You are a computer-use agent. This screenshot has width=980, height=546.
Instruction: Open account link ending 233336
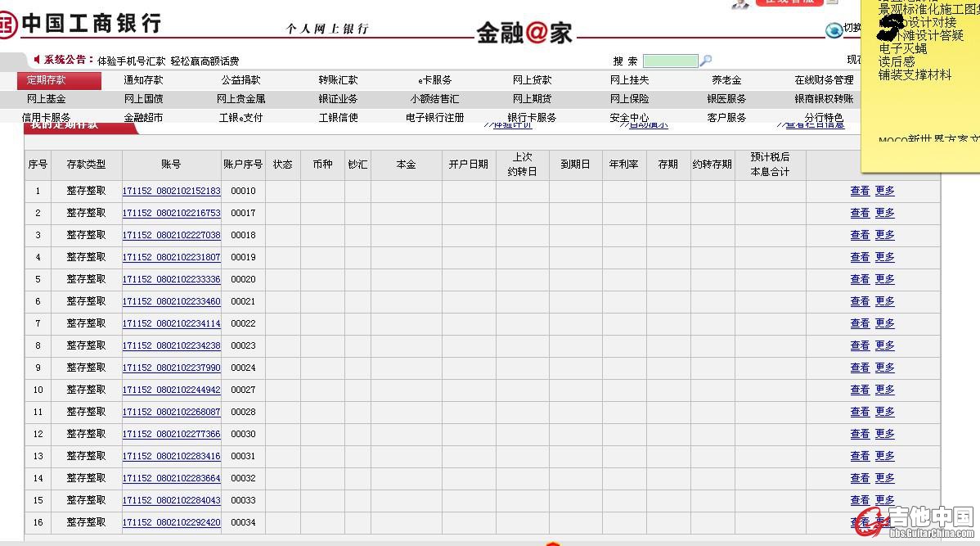[x=172, y=279]
